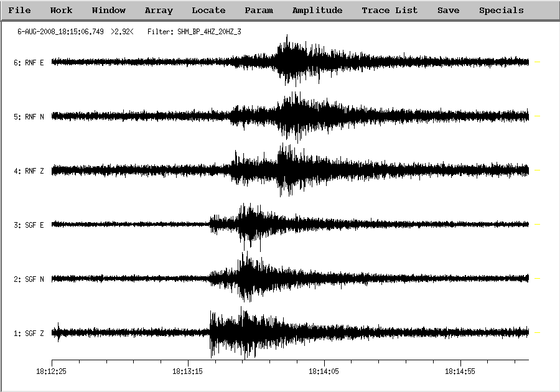
Task: Click yellow marker right of RNF N trace
Action: [x=537, y=116]
